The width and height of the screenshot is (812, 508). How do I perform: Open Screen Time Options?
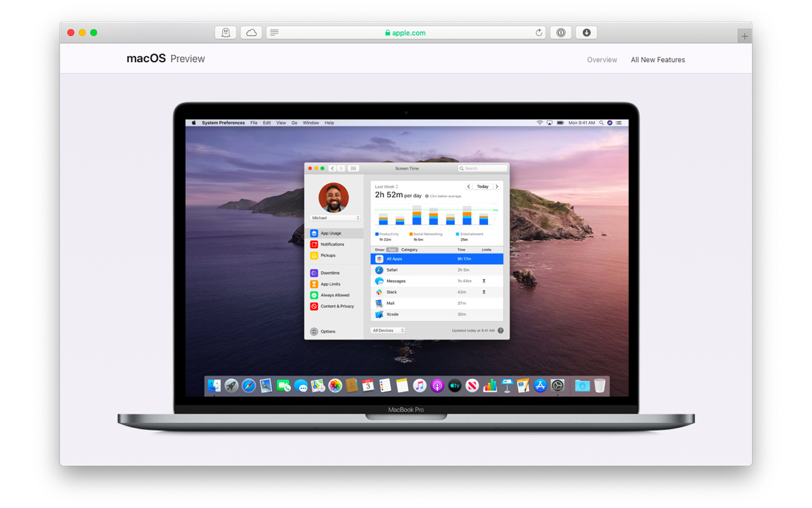click(x=323, y=332)
